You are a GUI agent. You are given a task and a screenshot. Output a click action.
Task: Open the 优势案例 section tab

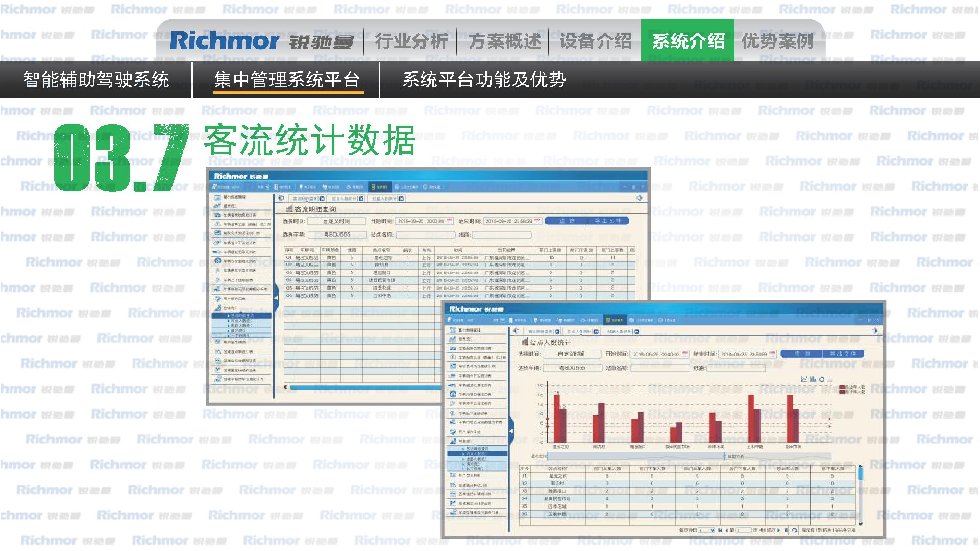pyautogui.click(x=778, y=41)
